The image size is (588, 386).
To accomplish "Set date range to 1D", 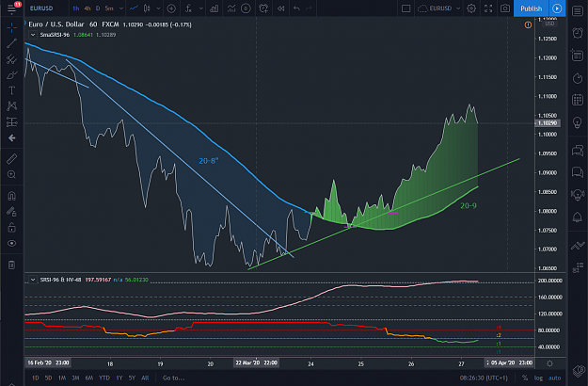I will [x=35, y=378].
